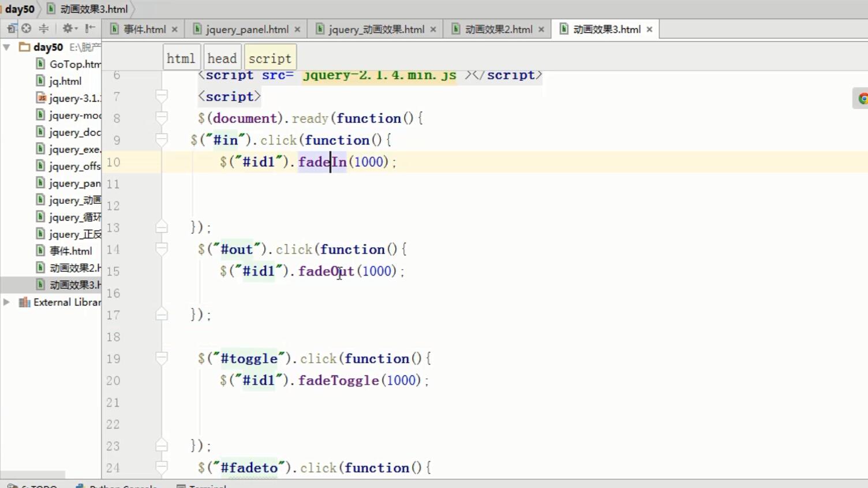The height and width of the screenshot is (488, 868).
Task: Collapse all in the project tree toolbar
Action: tap(44, 28)
